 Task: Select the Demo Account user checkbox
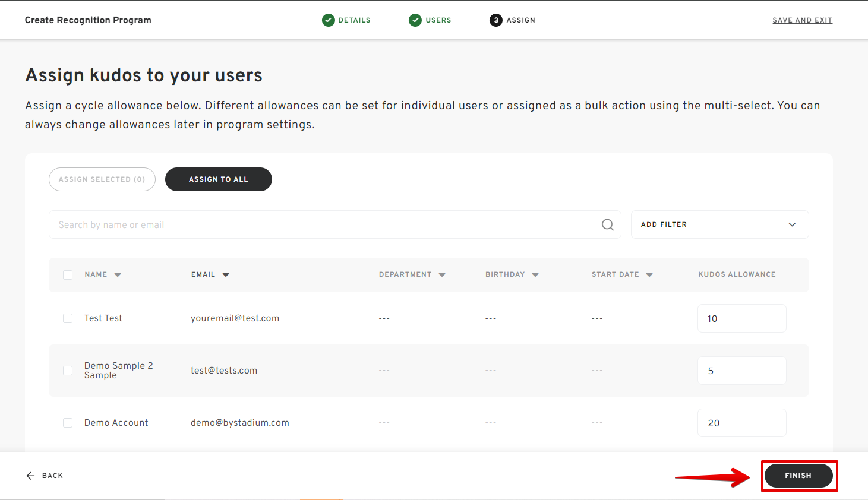(x=68, y=423)
